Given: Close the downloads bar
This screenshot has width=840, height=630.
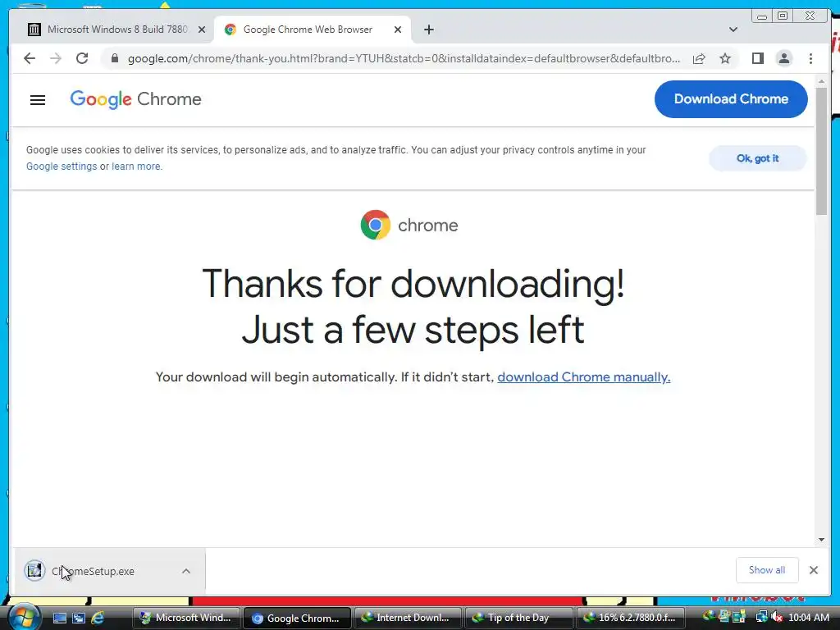Looking at the screenshot, I should (x=813, y=570).
